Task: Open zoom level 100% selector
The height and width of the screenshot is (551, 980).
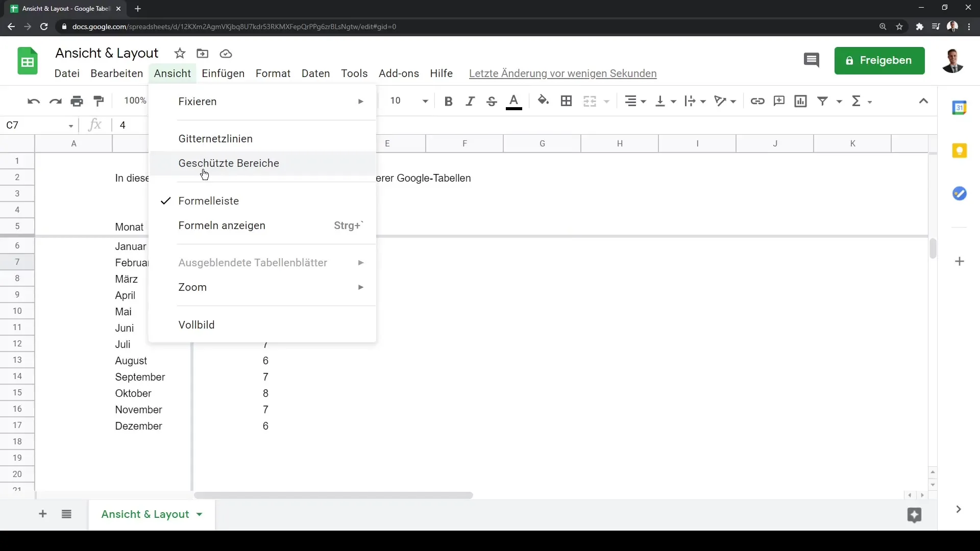Action: pyautogui.click(x=135, y=101)
